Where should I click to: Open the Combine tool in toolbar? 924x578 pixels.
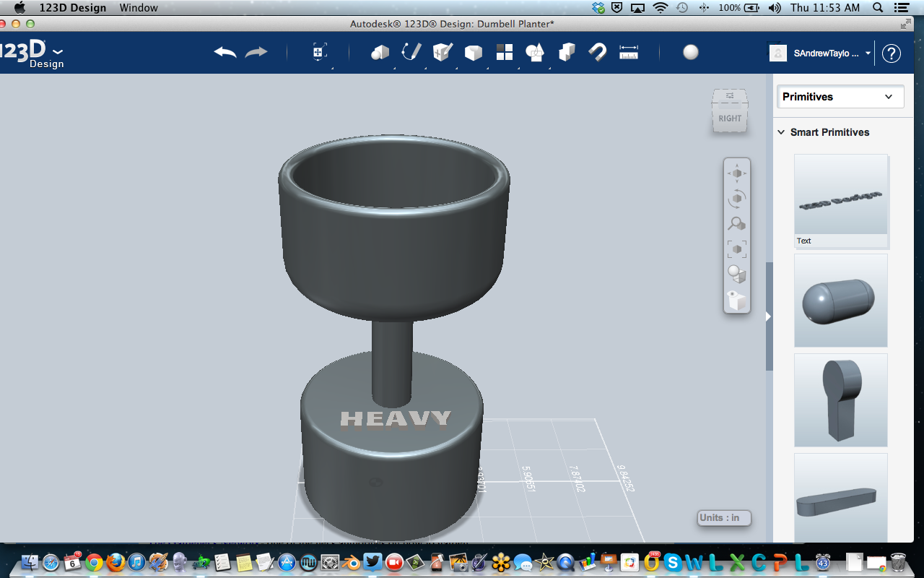point(567,52)
